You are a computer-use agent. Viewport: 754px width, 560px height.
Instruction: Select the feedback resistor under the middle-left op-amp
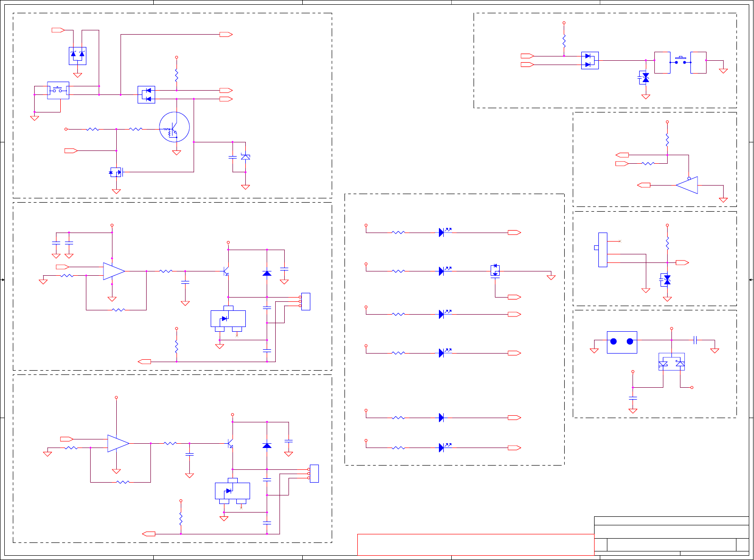118,310
